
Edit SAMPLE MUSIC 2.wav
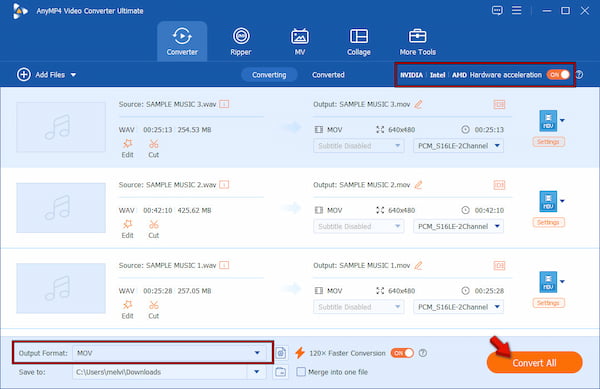[x=127, y=229]
